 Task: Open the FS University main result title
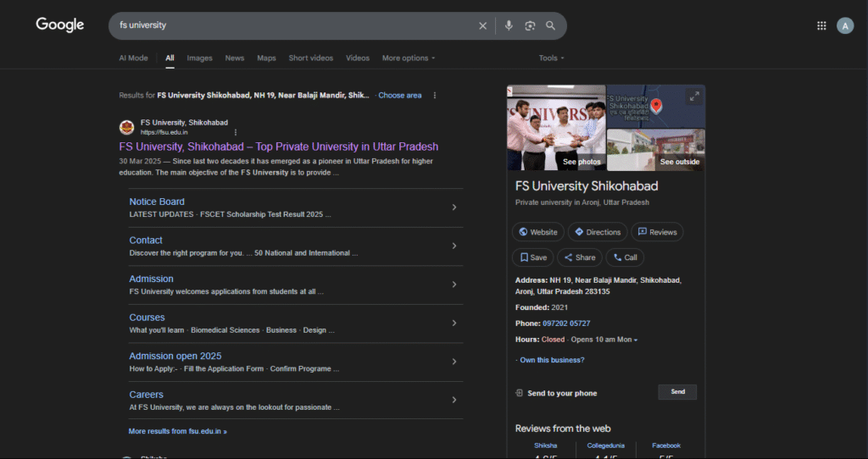pyautogui.click(x=279, y=147)
